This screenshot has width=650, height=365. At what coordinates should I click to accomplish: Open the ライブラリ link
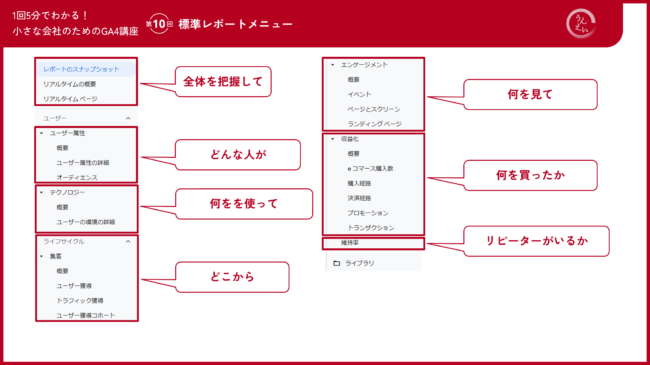pyautogui.click(x=359, y=263)
